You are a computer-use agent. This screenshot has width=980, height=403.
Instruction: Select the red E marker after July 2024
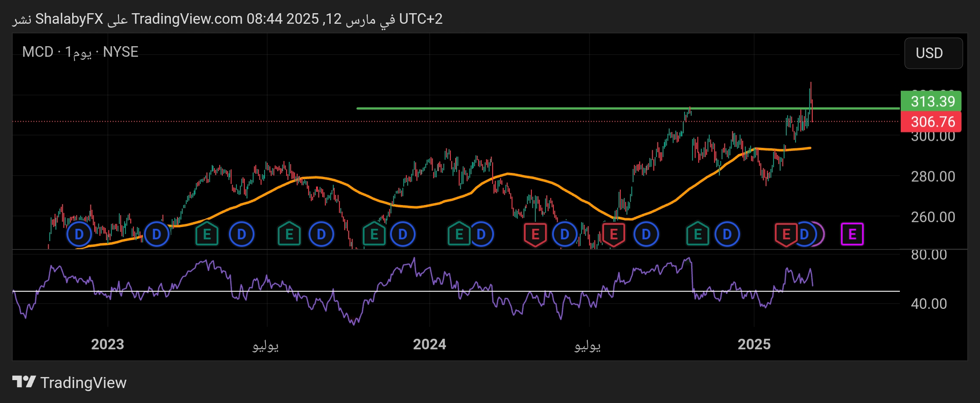(614, 234)
